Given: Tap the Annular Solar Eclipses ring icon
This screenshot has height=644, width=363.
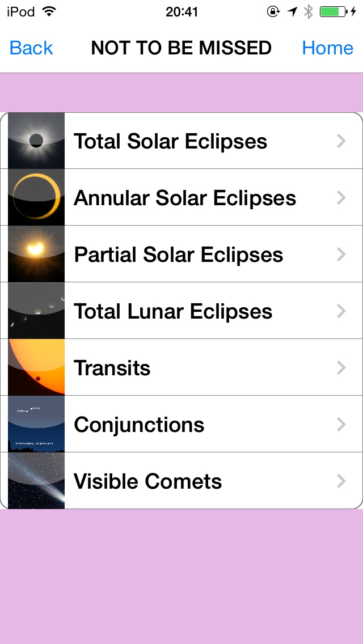Looking at the screenshot, I should [x=36, y=197].
